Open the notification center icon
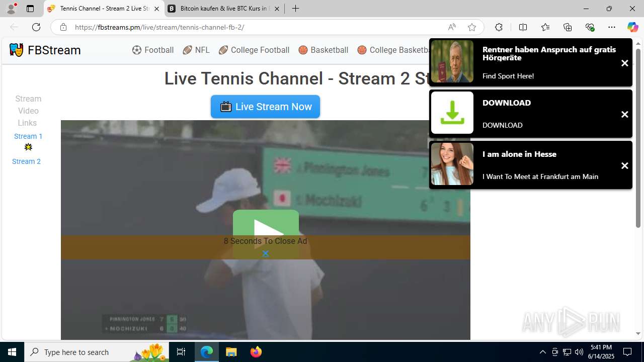This screenshot has height=362, width=644. (627, 352)
